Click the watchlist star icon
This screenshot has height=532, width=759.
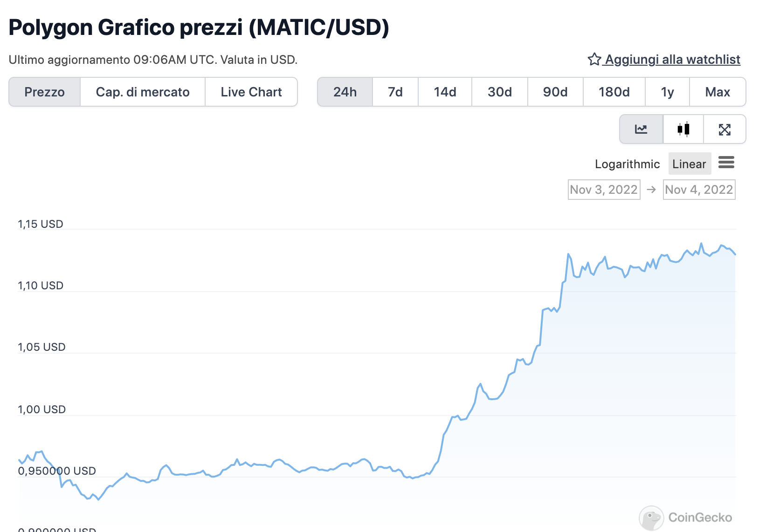pos(594,59)
